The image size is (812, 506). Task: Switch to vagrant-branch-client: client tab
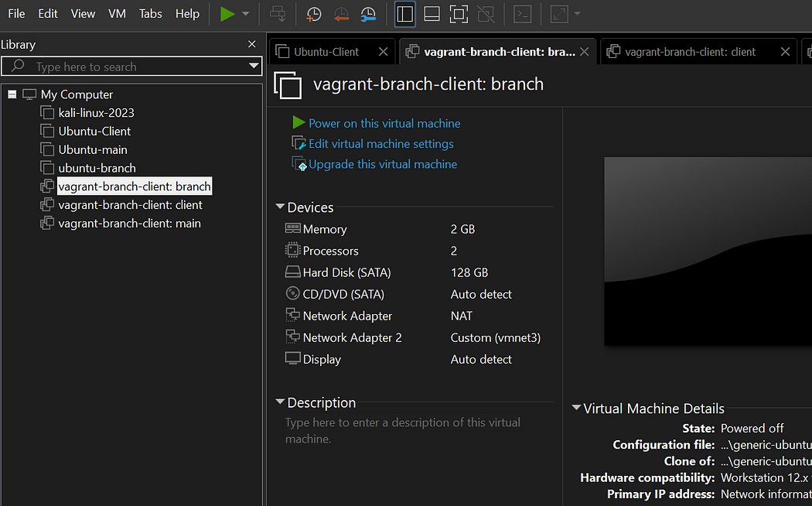pyautogui.click(x=691, y=52)
